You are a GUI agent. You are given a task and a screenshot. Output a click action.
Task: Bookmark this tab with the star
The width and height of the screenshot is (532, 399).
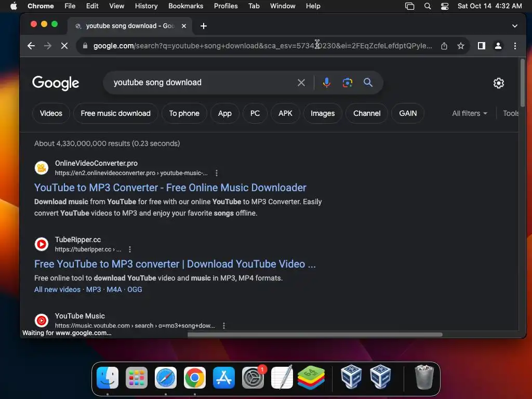pyautogui.click(x=460, y=46)
